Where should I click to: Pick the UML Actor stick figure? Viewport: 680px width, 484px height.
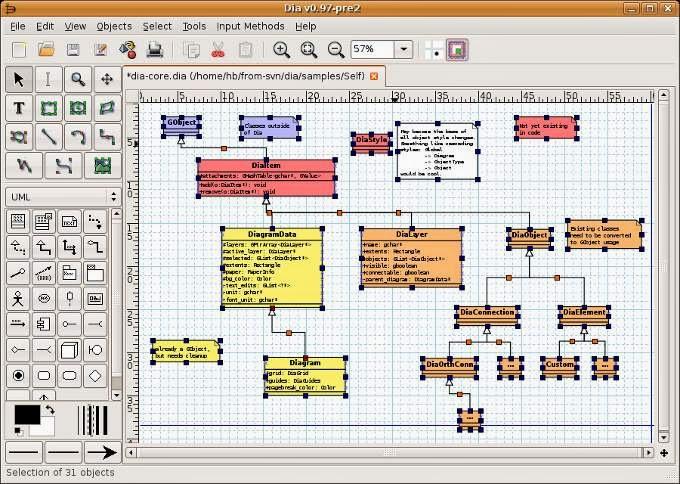pos(18,298)
